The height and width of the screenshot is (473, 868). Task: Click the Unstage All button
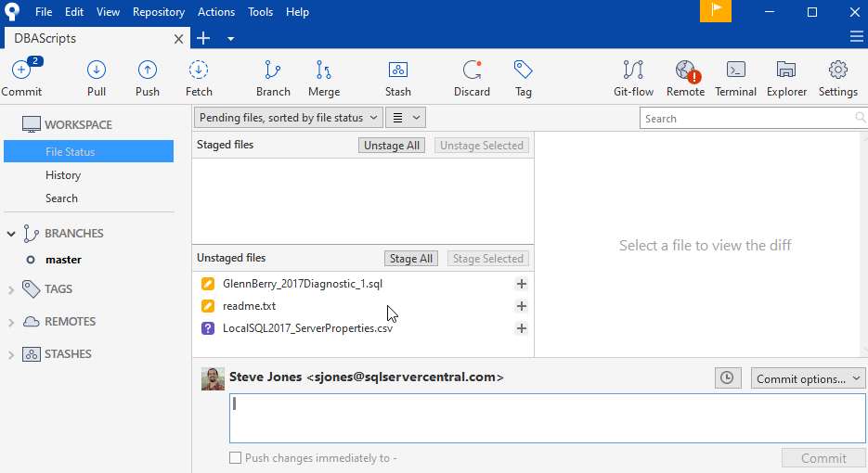click(x=392, y=146)
